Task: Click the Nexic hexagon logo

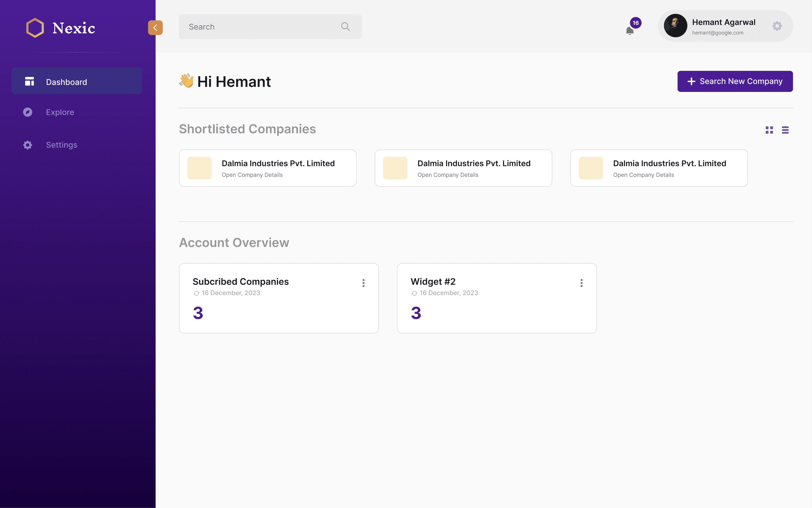Action: (35, 28)
